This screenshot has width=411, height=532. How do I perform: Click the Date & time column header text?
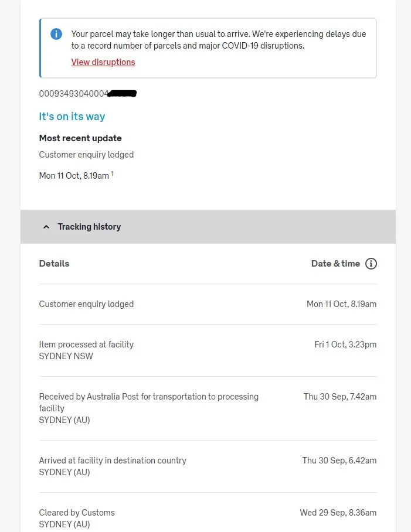(335, 264)
